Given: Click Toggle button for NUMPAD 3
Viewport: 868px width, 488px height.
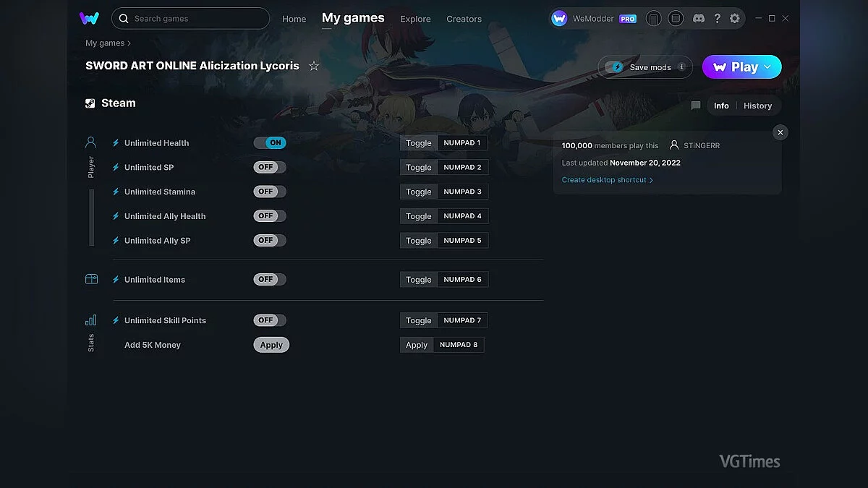Looking at the screenshot, I should (x=419, y=192).
